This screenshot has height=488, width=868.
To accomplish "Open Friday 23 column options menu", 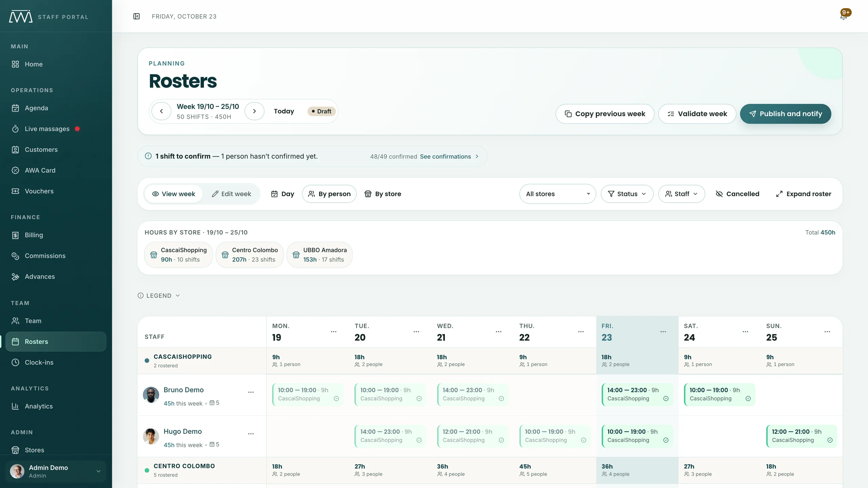I will (x=663, y=332).
